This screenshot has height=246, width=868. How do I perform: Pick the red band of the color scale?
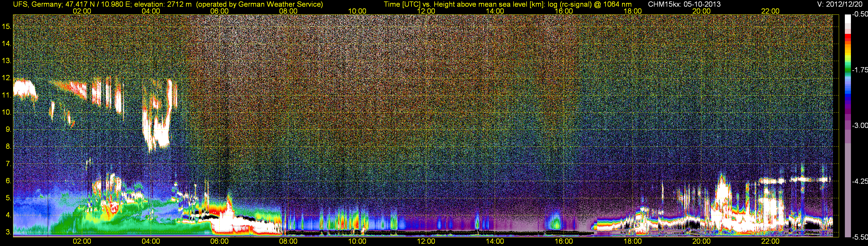pos(848,39)
